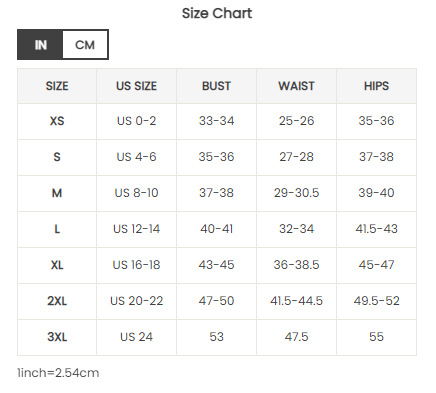Click the 49.5-52 hips cell
This screenshot has height=393, width=436.
(x=376, y=301)
